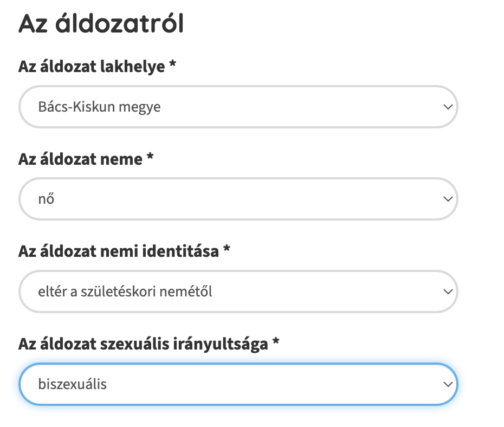The width and height of the screenshot is (504, 427).
Task: Open the Az áldozat neme dropdown
Action: [238, 199]
